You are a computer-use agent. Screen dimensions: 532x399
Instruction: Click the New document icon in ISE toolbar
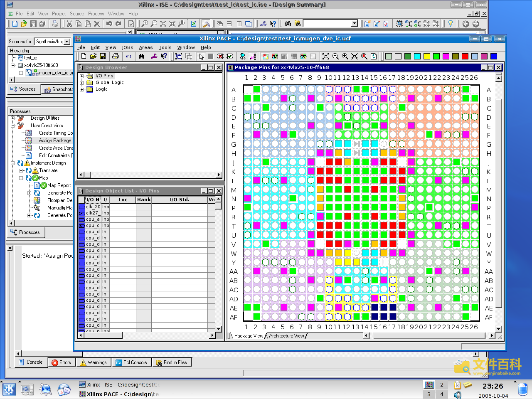[15, 24]
